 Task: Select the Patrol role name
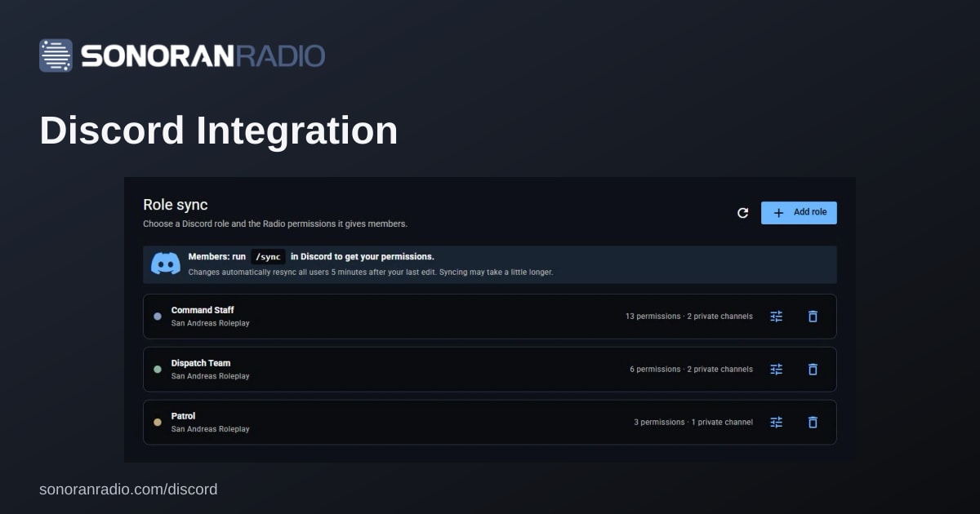(x=183, y=416)
